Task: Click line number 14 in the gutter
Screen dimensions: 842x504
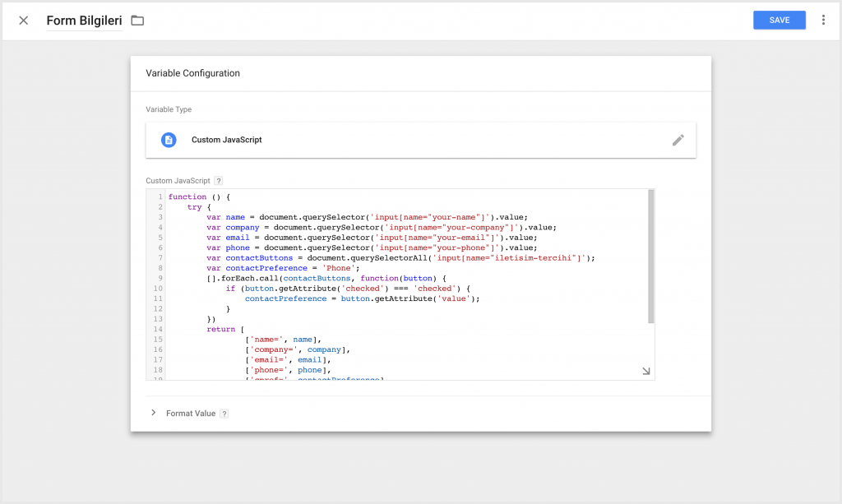Action: click(x=158, y=329)
